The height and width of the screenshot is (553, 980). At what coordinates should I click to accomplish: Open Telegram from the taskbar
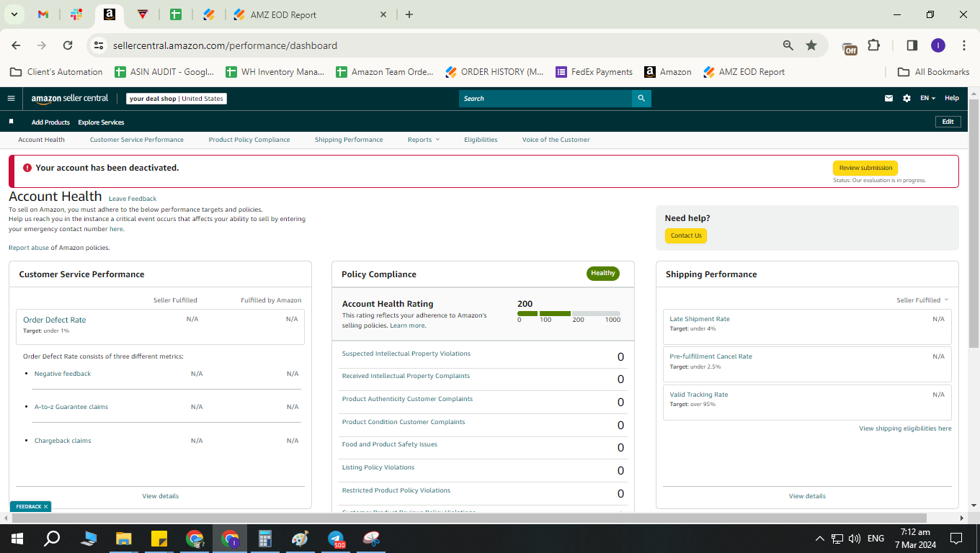tap(336, 539)
